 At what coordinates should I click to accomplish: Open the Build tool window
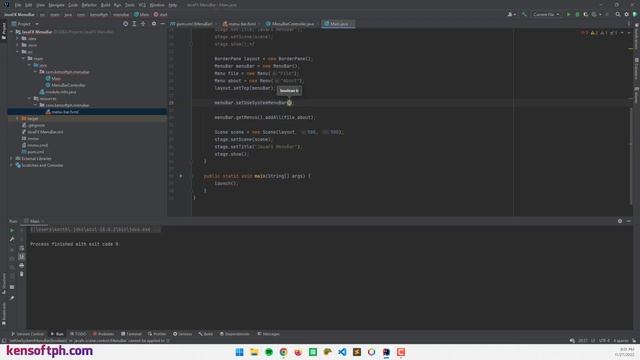point(206,334)
